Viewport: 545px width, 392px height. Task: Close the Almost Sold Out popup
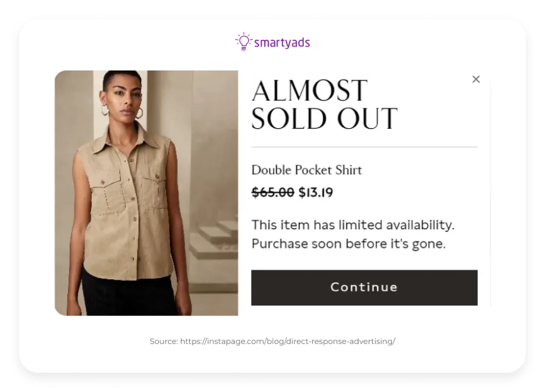coord(476,79)
